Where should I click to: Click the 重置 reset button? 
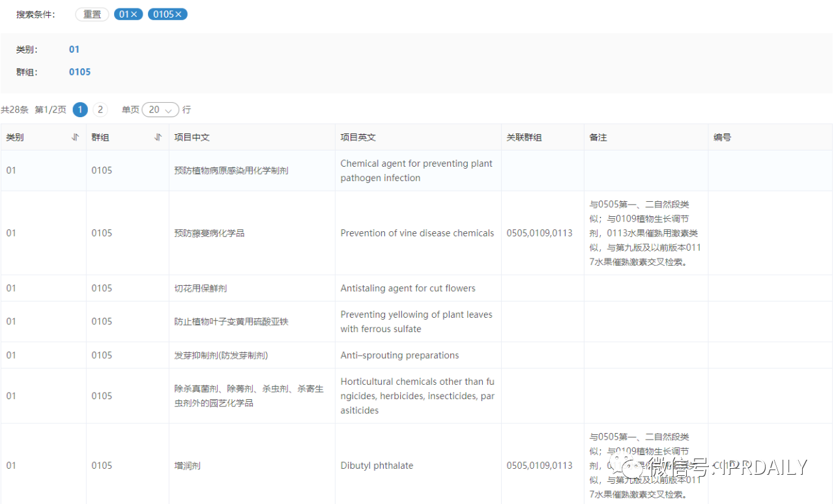[92, 14]
